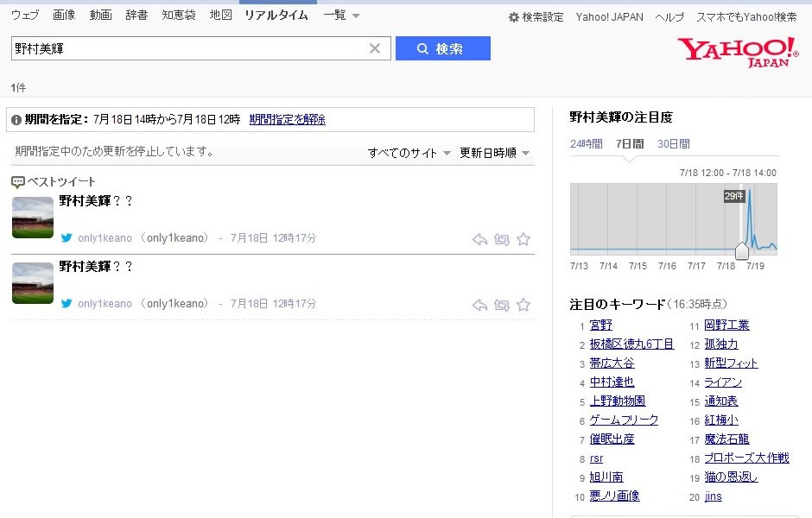Open keyword 催眠出産
The image size is (812, 518).
[x=612, y=439]
